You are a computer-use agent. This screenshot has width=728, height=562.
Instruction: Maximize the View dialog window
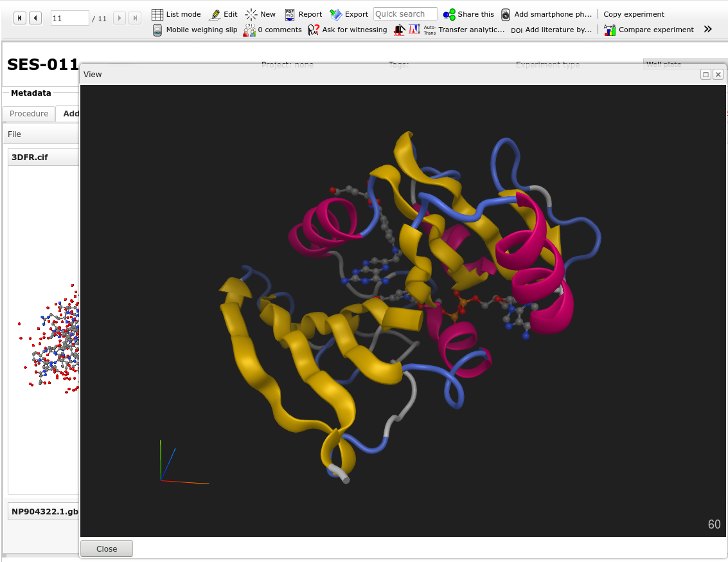pos(706,75)
